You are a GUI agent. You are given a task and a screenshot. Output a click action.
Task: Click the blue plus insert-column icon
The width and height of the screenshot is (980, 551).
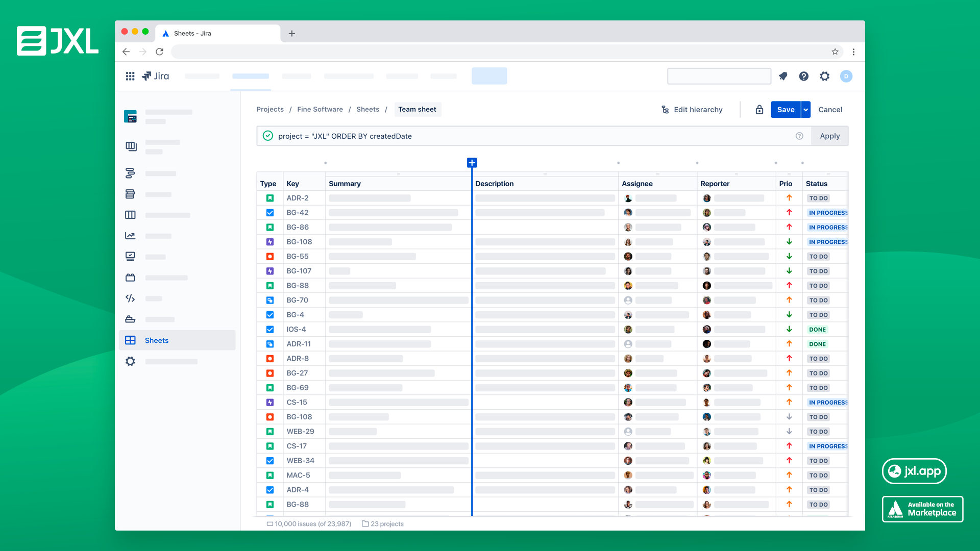[x=472, y=163]
